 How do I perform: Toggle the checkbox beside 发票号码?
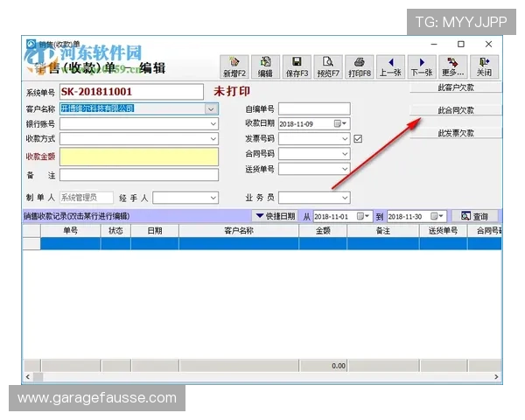coord(358,138)
